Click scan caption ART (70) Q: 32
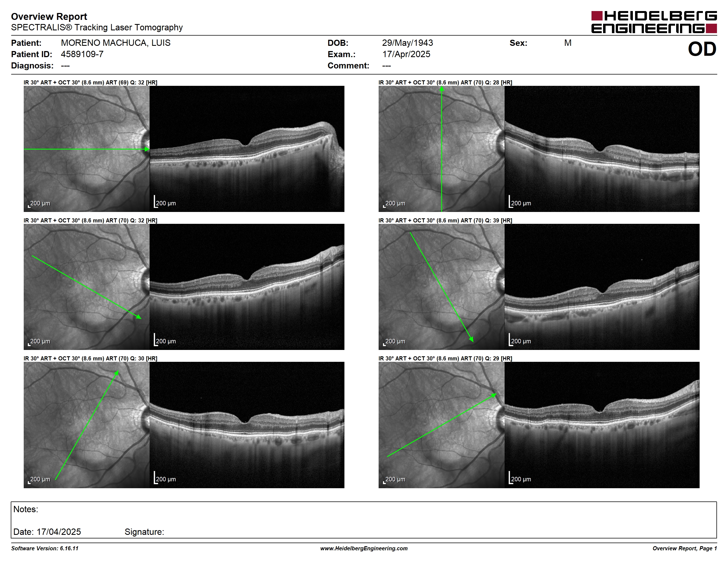The height and width of the screenshot is (563, 728). pyautogui.click(x=90, y=221)
